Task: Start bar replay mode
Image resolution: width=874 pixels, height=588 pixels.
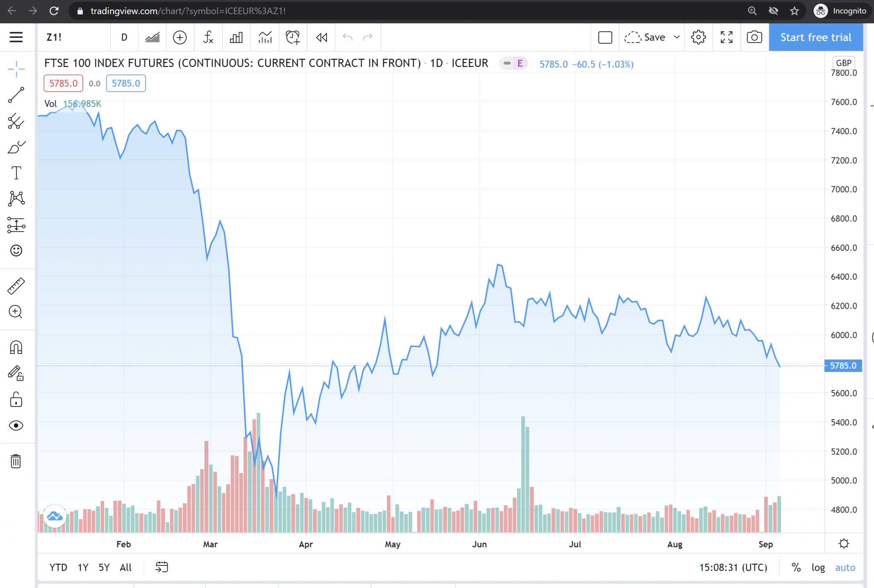Action: click(x=321, y=37)
